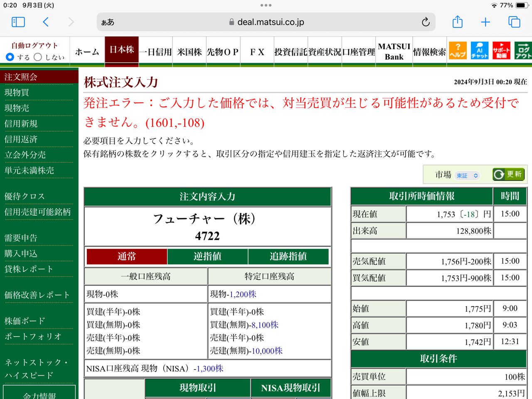Open the FX menu

(x=257, y=52)
